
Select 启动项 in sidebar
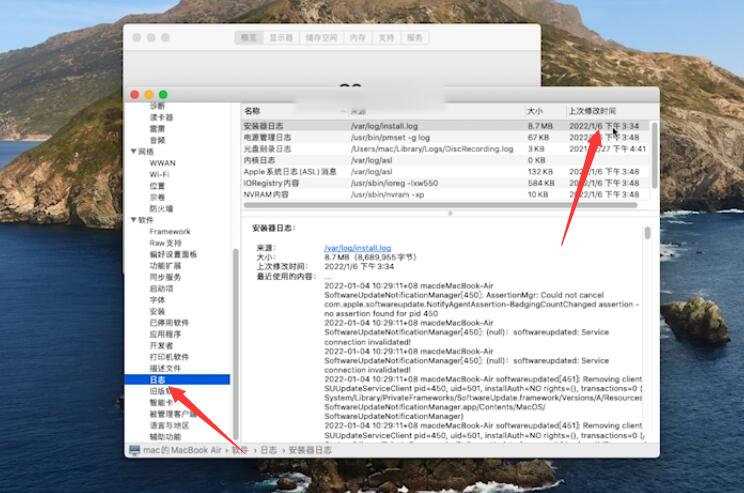161,288
